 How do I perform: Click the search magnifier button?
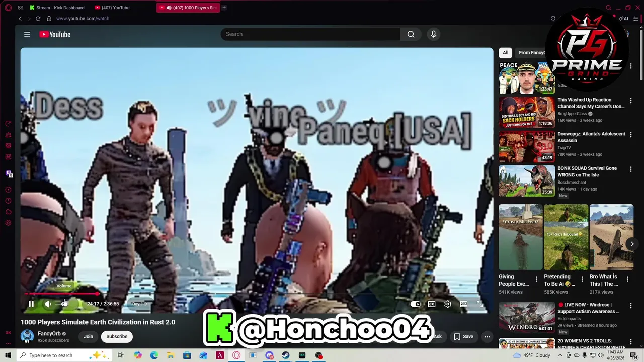tap(411, 34)
